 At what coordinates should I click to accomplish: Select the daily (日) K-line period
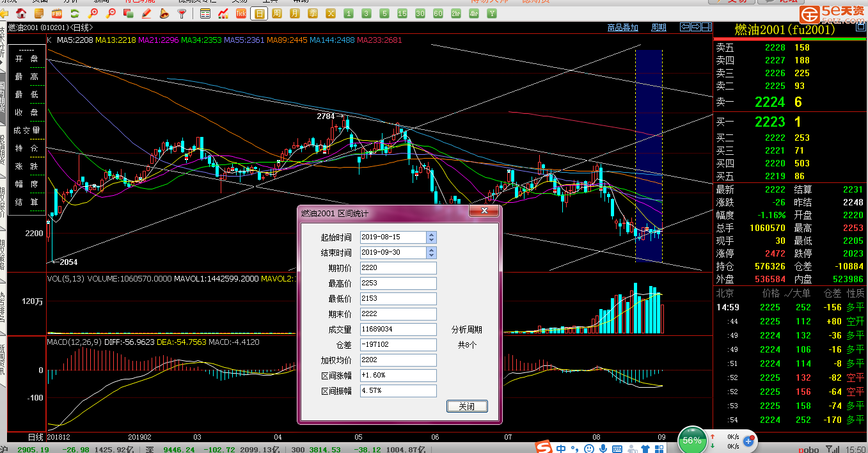click(259, 13)
